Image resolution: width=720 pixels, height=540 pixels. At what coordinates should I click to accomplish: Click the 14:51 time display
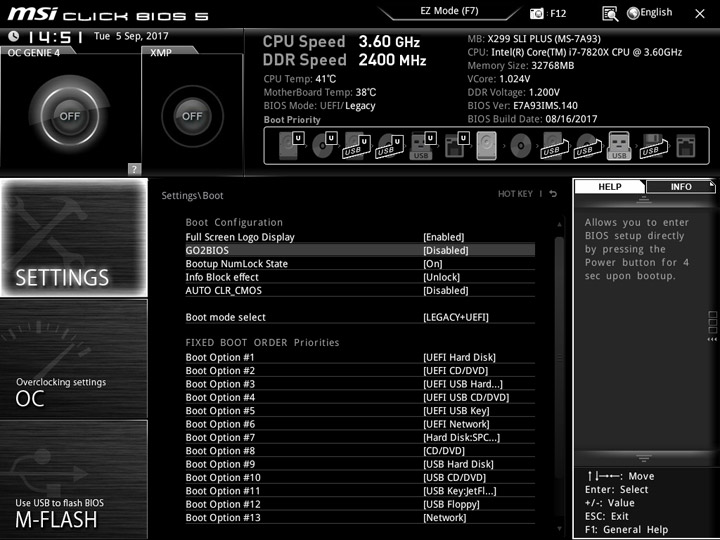tap(55, 36)
